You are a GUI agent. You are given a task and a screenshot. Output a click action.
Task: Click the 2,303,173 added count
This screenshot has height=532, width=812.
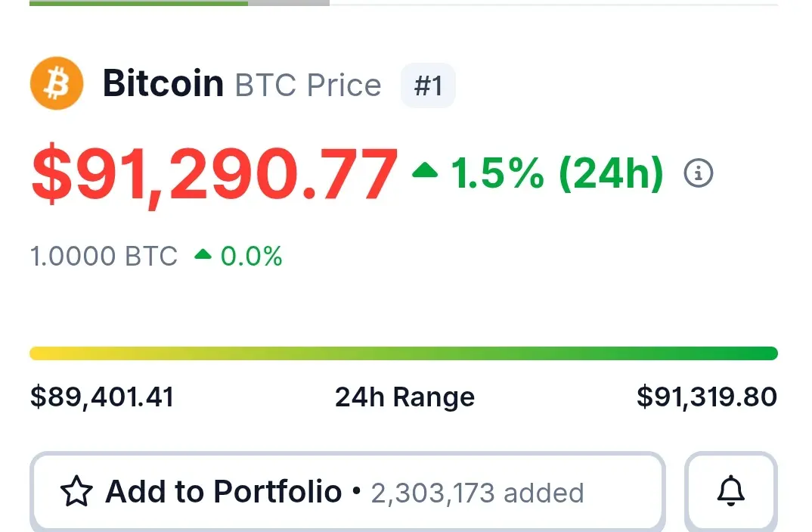pyautogui.click(x=478, y=493)
